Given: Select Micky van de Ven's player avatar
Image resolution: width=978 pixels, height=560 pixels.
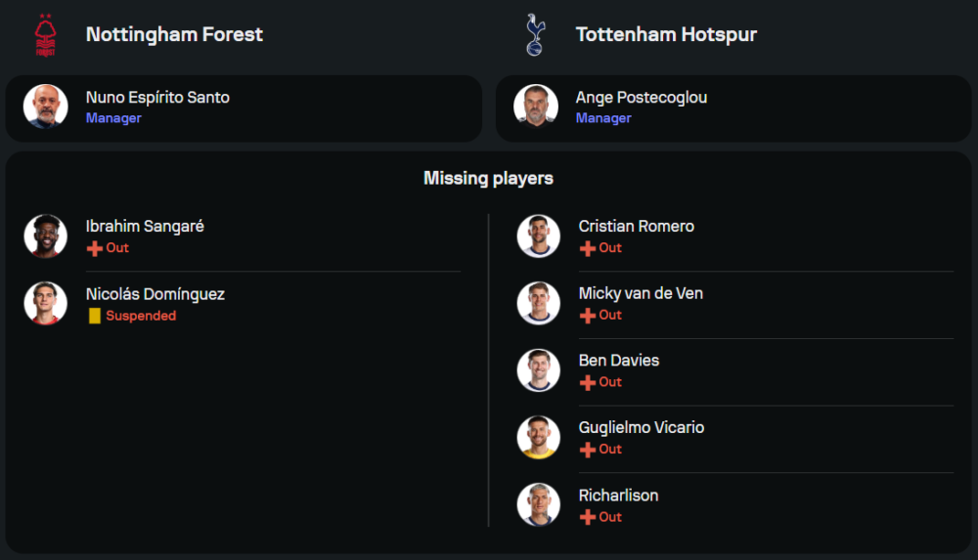Looking at the screenshot, I should pyautogui.click(x=539, y=303).
